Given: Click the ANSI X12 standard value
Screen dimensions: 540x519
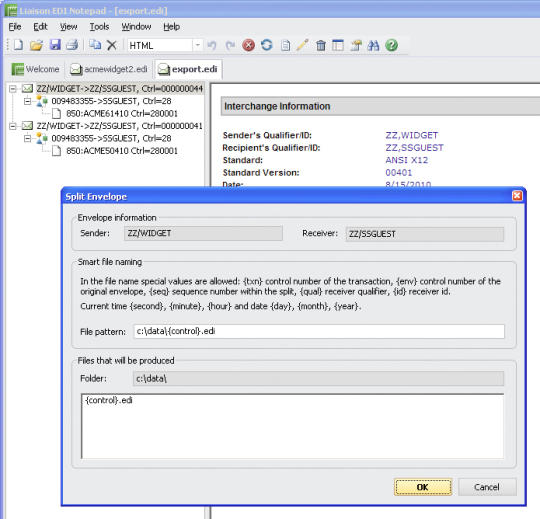Looking at the screenshot, I should point(406,160).
